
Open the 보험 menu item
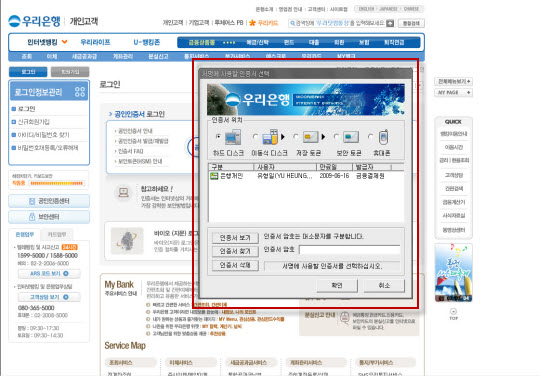click(x=364, y=42)
